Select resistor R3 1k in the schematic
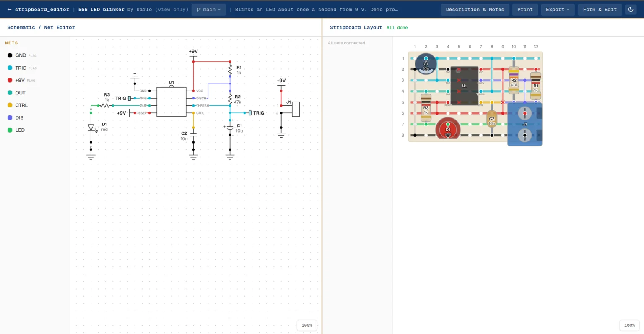 106,106
